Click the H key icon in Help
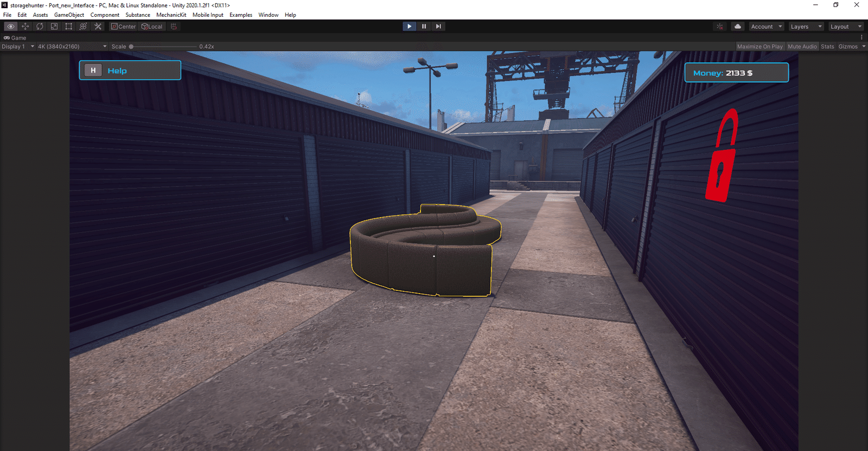Viewport: 868px width, 451px height. (93, 71)
